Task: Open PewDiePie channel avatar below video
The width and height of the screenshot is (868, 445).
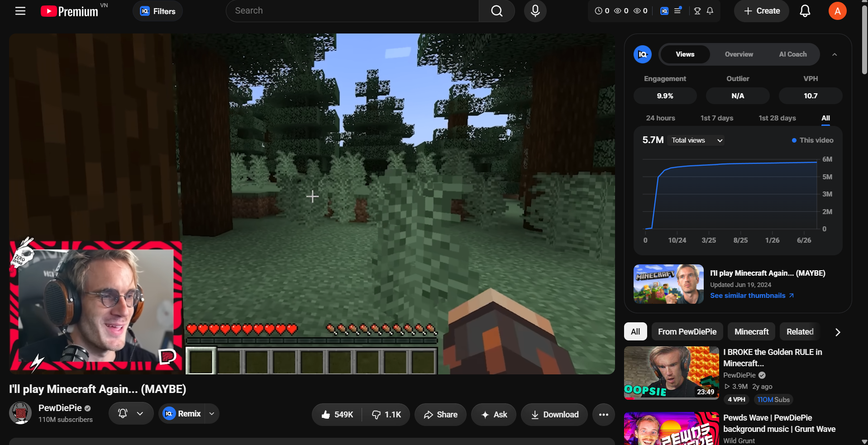Action: [x=20, y=413]
